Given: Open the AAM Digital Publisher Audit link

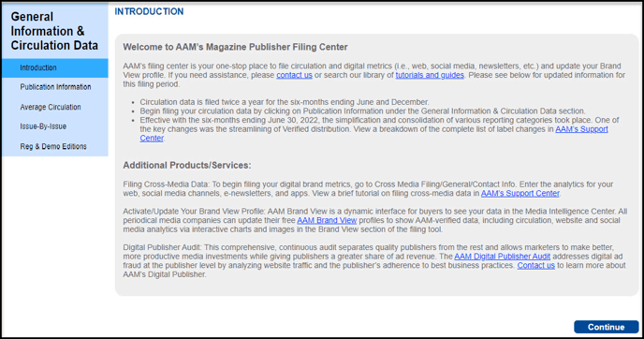Looking at the screenshot, I should pos(502,257).
